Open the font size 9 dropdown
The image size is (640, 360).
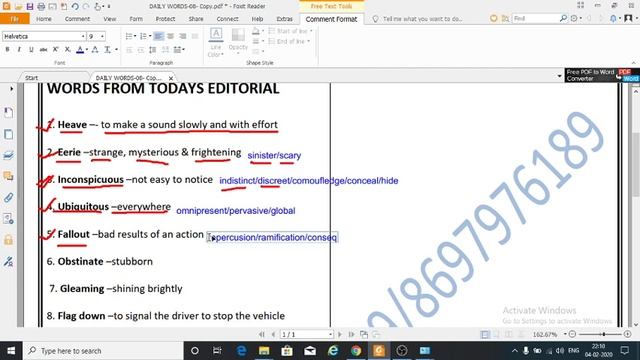coord(102,36)
